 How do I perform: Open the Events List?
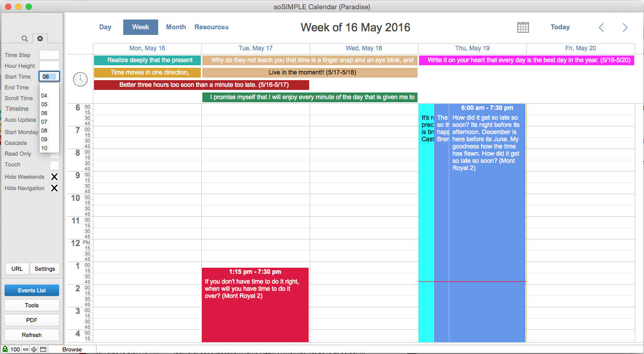coord(32,290)
